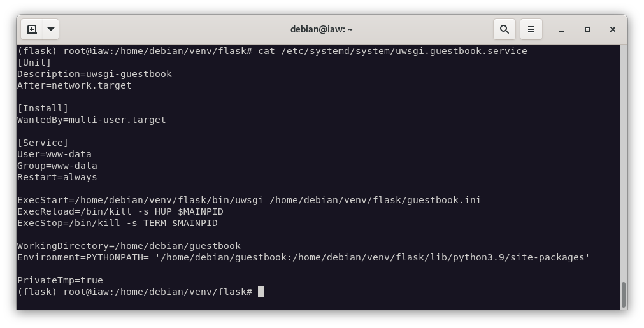Close the terminal window
This screenshot has height=328, width=644.
[x=613, y=29]
